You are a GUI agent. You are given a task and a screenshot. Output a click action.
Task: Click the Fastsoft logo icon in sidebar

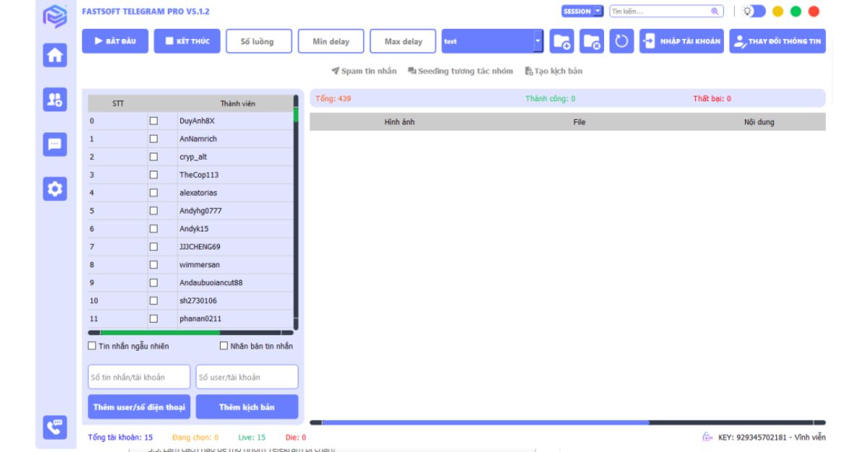click(55, 16)
